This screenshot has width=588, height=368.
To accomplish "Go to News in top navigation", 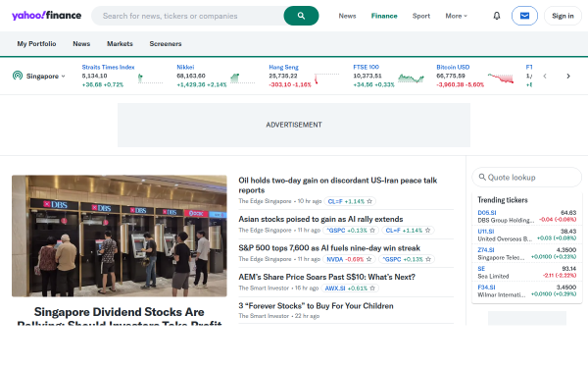I will coord(347,16).
